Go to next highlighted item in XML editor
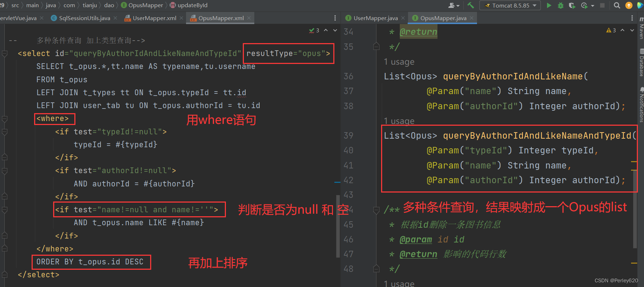This screenshot has width=644, height=287. 335,31
